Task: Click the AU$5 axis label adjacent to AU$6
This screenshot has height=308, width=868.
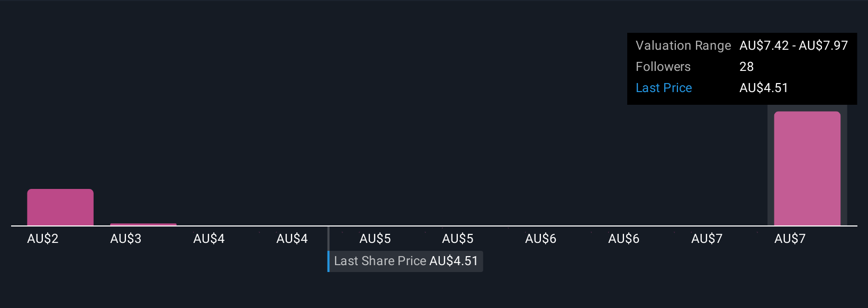Action: 458,239
